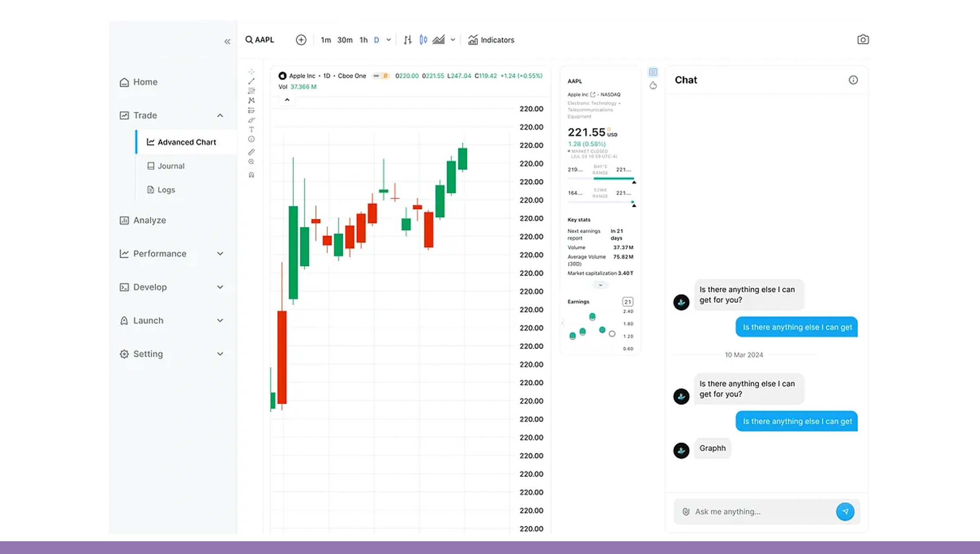Select the Advanced Chart menu item
The width and height of the screenshot is (980, 554).
pyautogui.click(x=186, y=142)
